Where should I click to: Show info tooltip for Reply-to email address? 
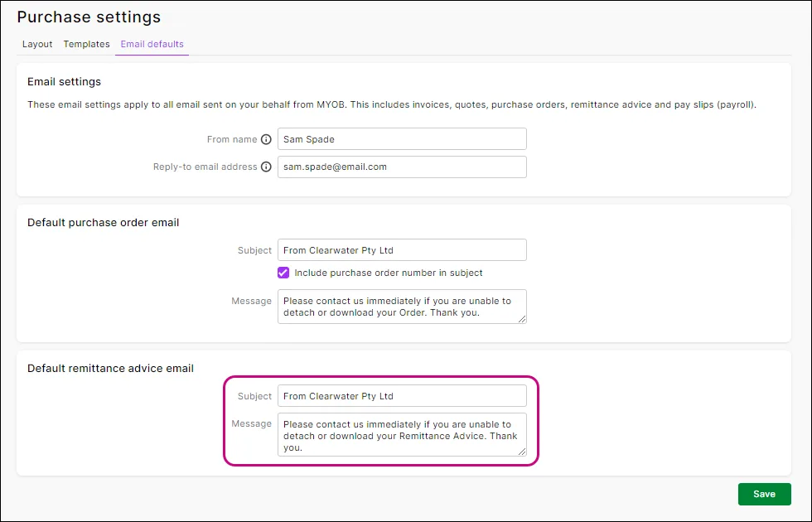(x=266, y=167)
